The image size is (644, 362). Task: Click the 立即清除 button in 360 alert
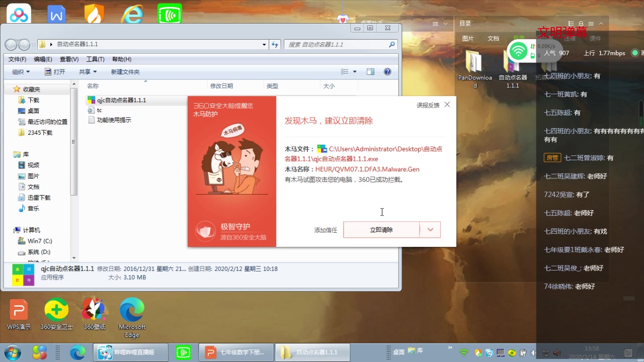click(381, 230)
